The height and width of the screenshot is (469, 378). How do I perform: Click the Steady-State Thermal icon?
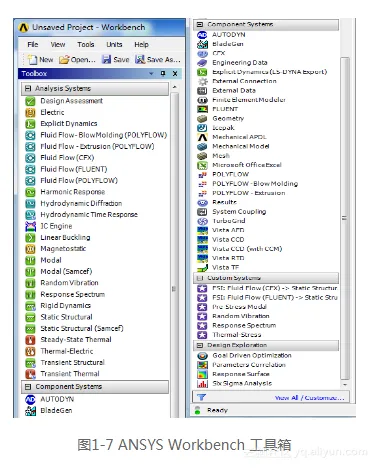coord(30,340)
